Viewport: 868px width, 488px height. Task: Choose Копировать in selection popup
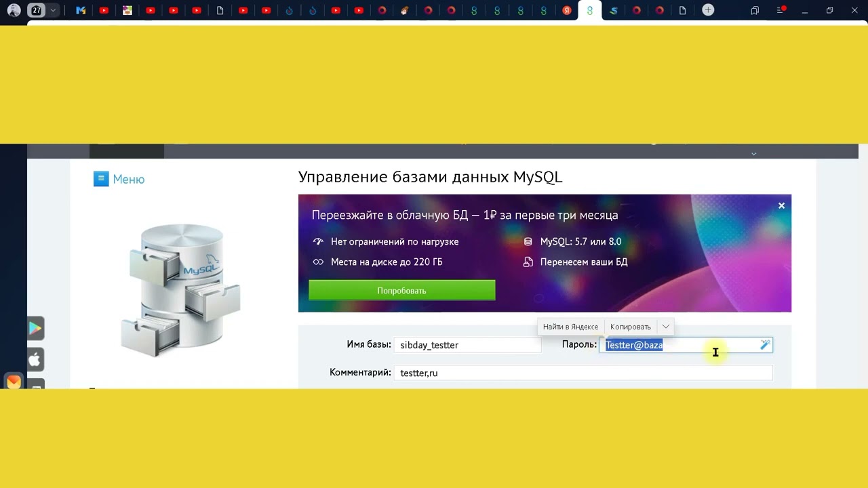630,327
